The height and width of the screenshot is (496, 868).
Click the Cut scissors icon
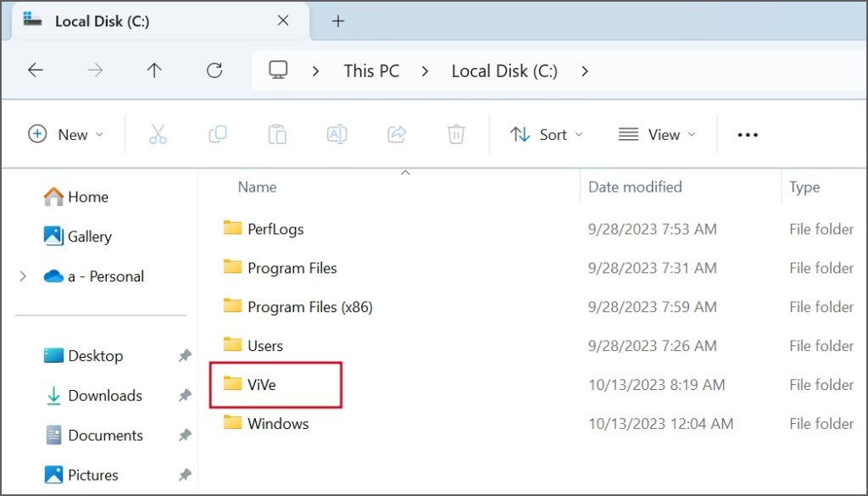tap(158, 134)
